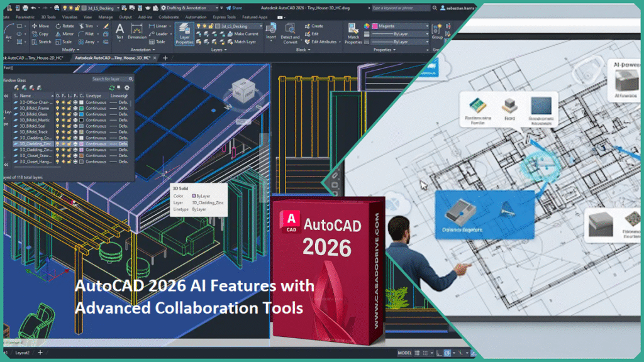Expand the Modify panel flyout

click(x=70, y=50)
